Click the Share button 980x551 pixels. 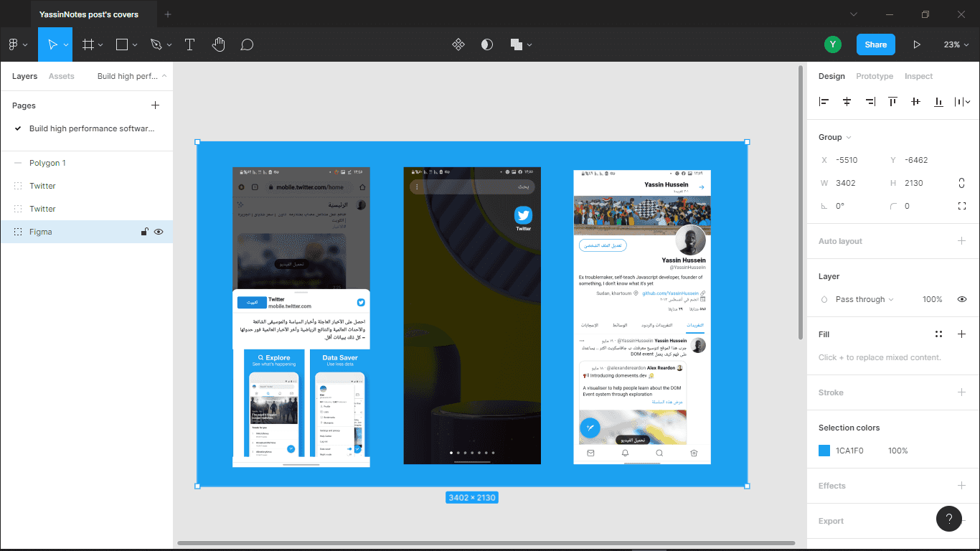click(875, 44)
